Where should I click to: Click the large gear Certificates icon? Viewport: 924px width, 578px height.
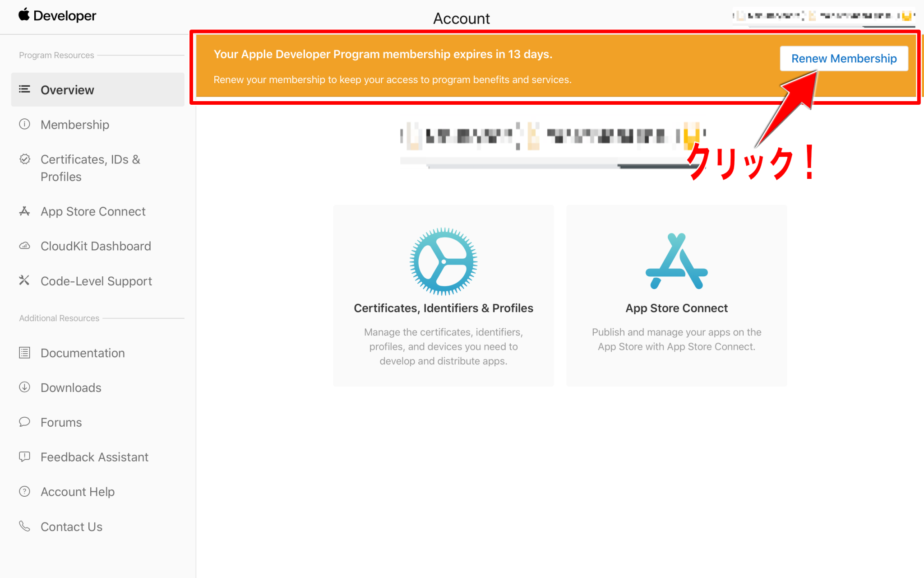point(443,261)
